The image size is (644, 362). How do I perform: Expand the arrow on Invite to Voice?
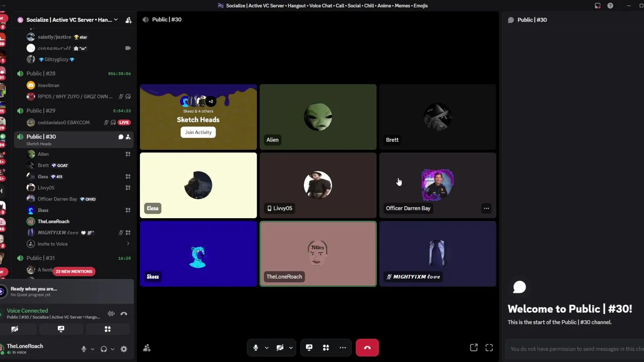(128, 244)
